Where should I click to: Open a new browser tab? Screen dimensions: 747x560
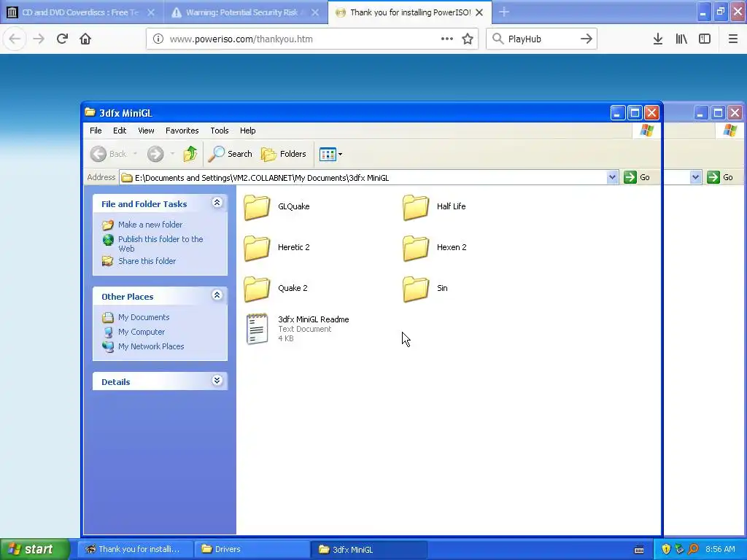pyautogui.click(x=504, y=12)
